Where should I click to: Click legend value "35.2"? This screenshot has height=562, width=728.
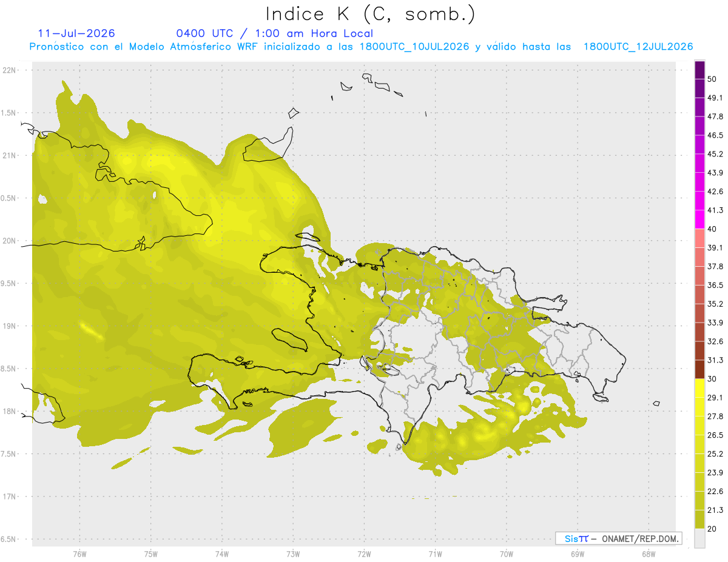point(715,304)
